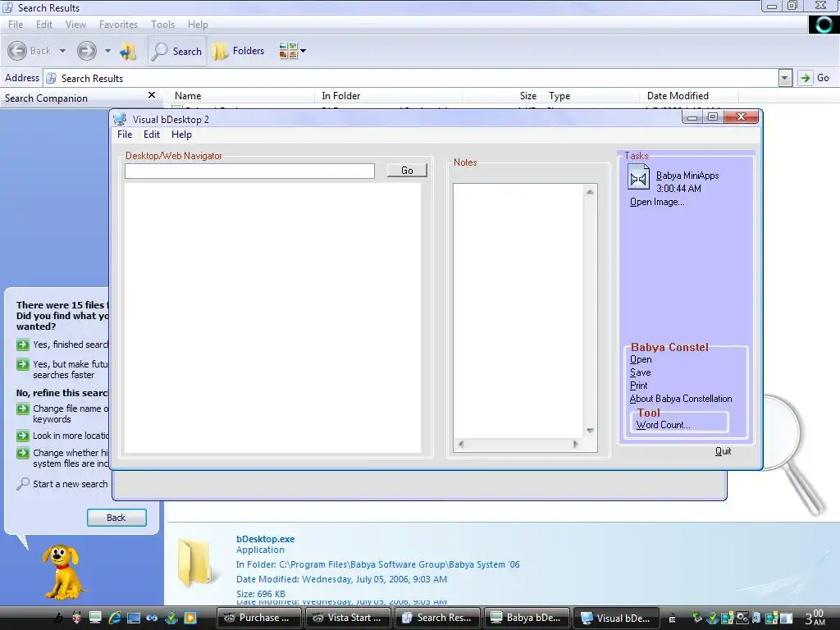Click the green arrow beside 'Change file name or keywords'

(x=22, y=409)
